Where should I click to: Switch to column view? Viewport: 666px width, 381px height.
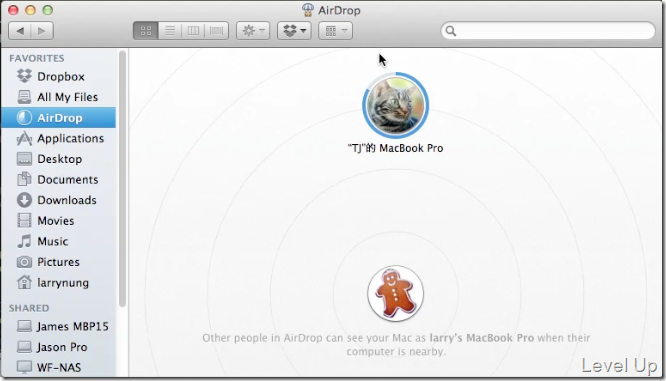[193, 31]
